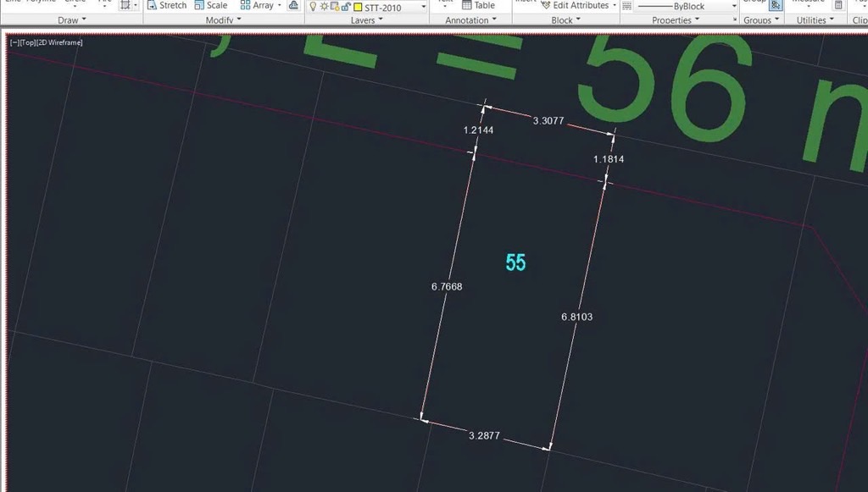Screen dimensions: 868x492
Task: Select the 6.7668 dimension text
Action: 447,286
